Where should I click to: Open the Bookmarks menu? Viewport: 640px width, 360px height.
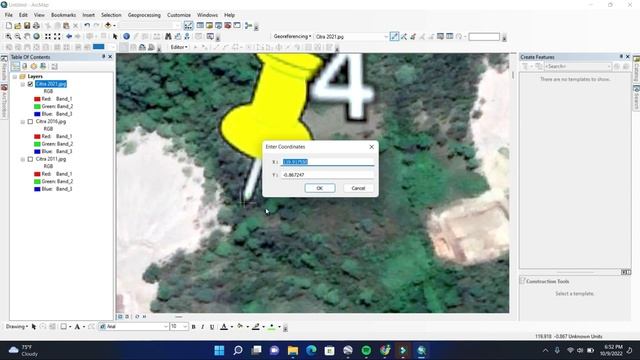(x=63, y=15)
